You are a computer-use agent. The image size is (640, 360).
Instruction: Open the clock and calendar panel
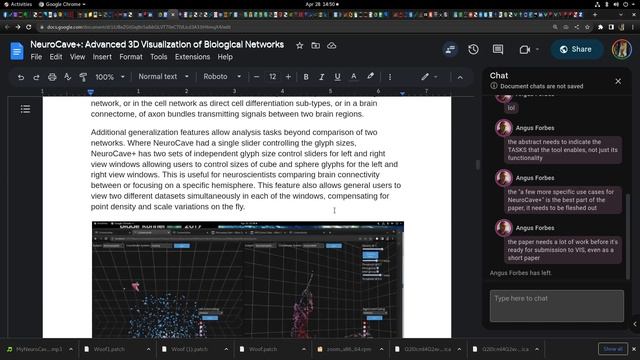point(322,4)
